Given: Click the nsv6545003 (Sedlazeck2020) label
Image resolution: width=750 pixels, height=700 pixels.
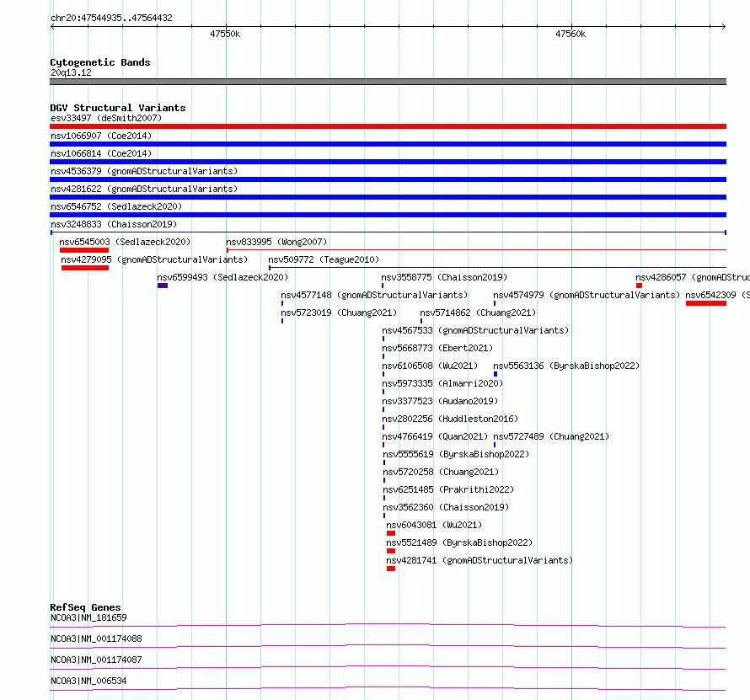Looking at the screenshot, I should [125, 242].
